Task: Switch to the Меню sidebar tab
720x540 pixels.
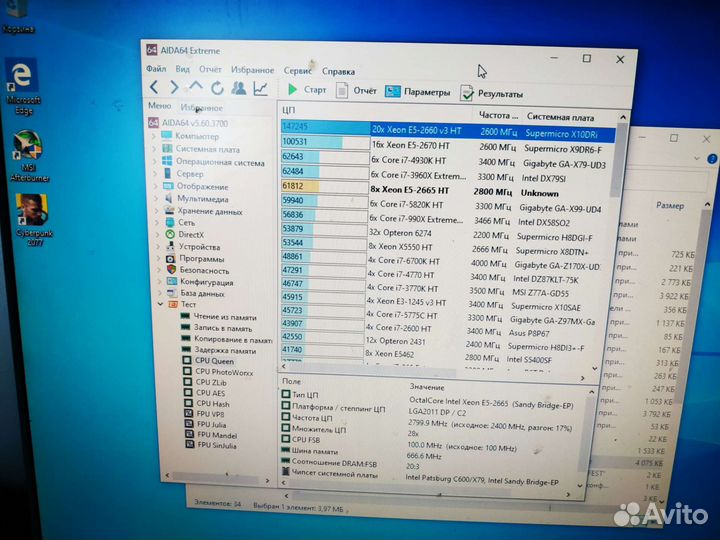Action: click(159, 106)
